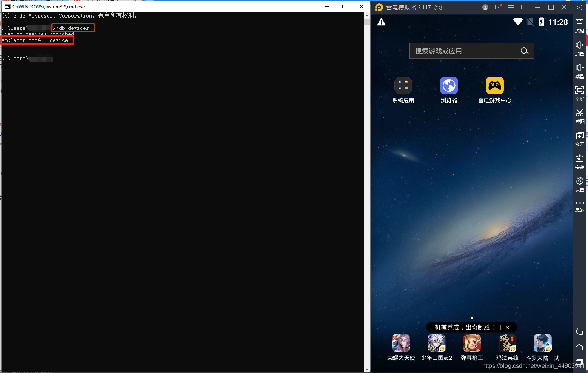This screenshot has height=373, width=588.
Task: Focus the 搜索游戏或应用 search field
Action: point(472,51)
